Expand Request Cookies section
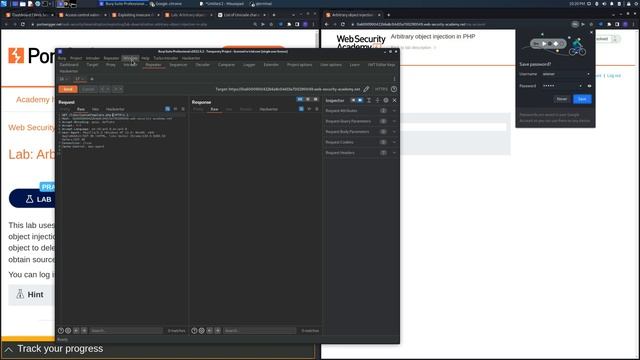 tap(361, 142)
